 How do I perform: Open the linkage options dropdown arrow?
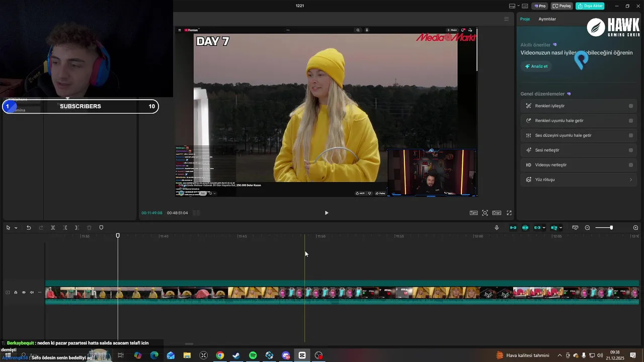(x=544, y=228)
